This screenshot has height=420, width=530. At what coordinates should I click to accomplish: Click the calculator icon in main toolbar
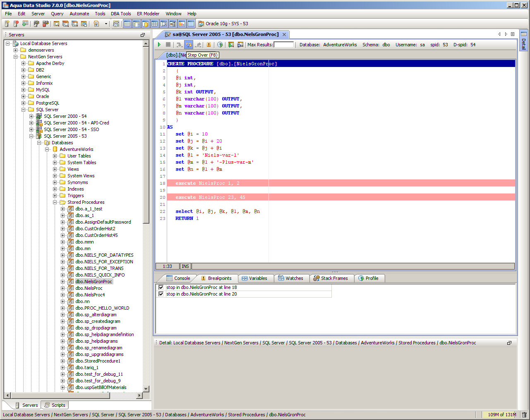point(116,24)
